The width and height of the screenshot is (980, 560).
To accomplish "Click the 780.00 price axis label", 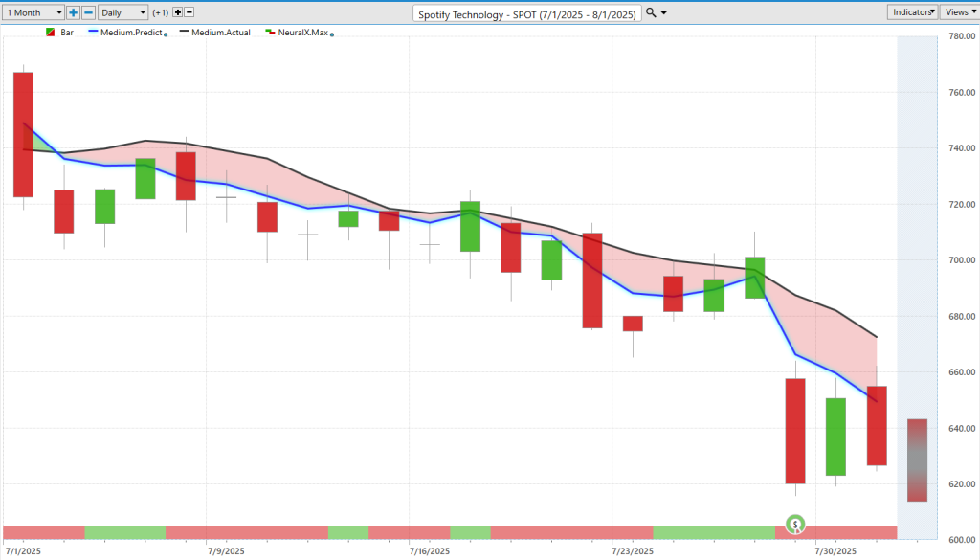I will [x=962, y=36].
